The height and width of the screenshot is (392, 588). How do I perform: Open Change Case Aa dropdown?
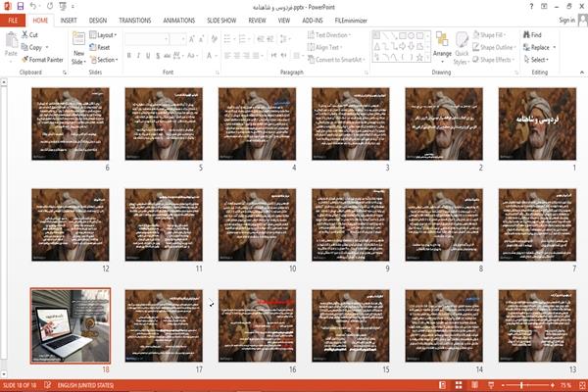[x=192, y=56]
